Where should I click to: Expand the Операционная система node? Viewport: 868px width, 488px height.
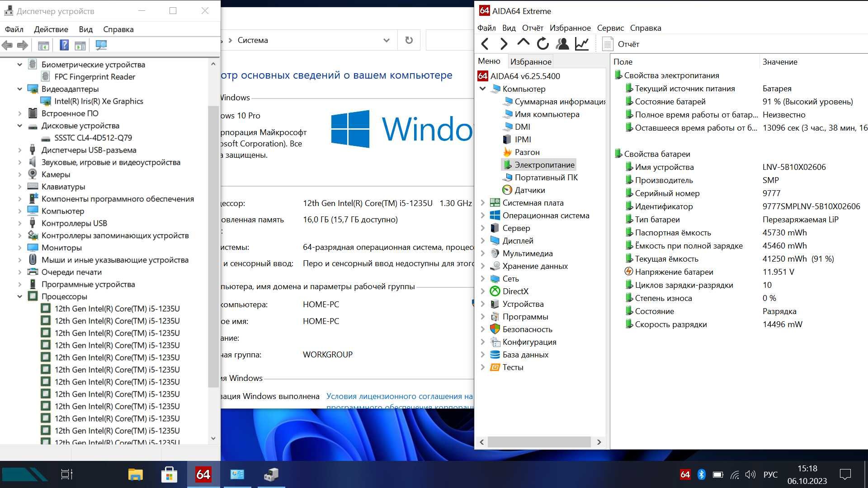(482, 215)
